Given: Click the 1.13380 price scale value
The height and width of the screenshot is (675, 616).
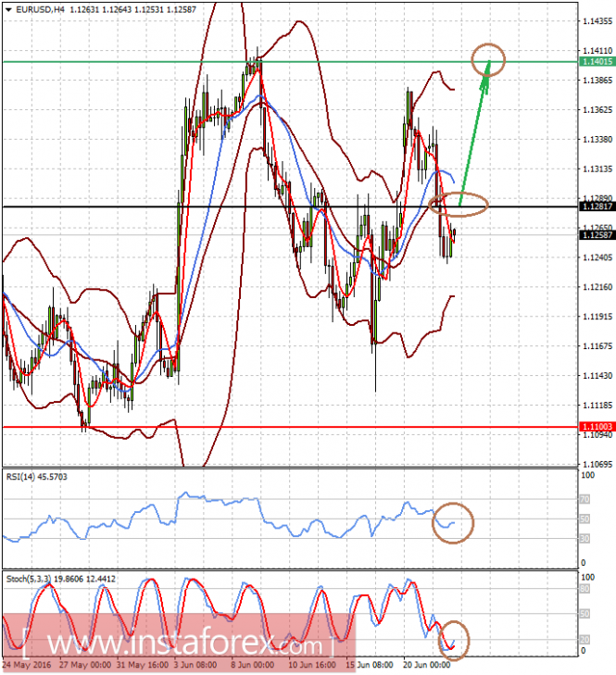Looking at the screenshot, I should click(x=597, y=140).
